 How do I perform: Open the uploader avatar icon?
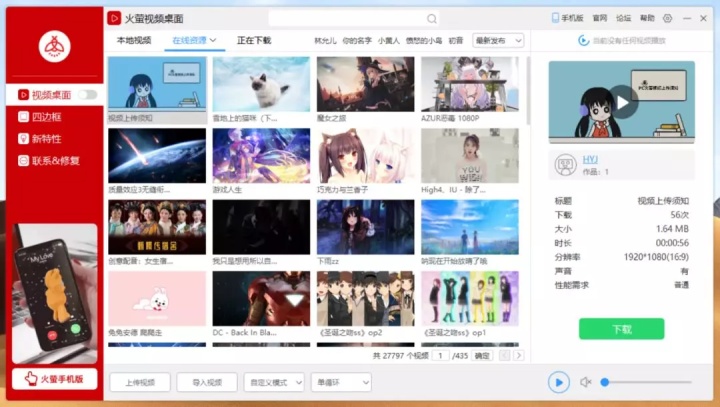[x=565, y=165]
